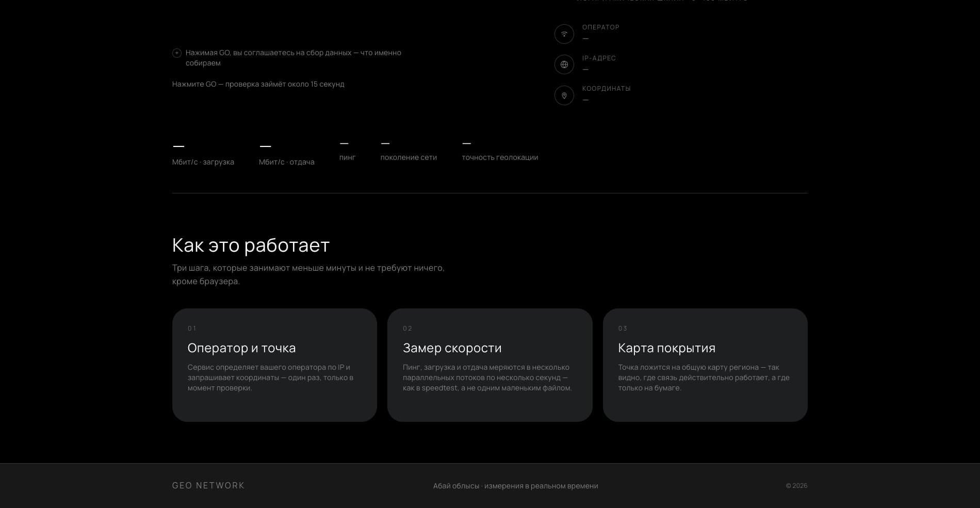The image size is (980, 508).
Task: Click the "© 2026" copyright text
Action: 796,486
